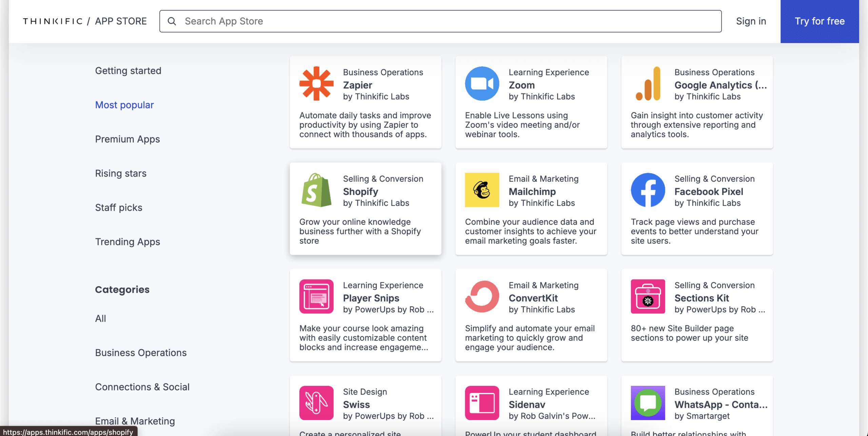Open the Sidenav app title
The height and width of the screenshot is (436, 868).
(x=527, y=404)
